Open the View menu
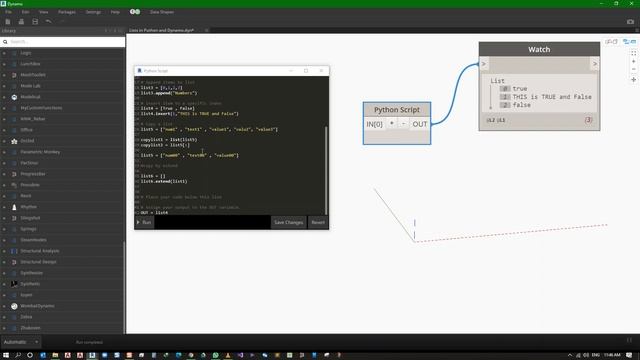Screen dimensions: 640x360 point(43,12)
